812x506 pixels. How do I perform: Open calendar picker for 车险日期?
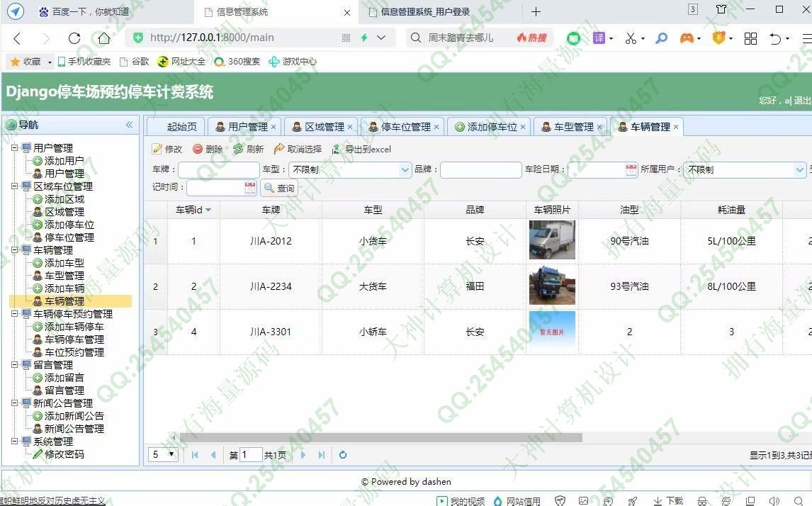[x=631, y=169]
